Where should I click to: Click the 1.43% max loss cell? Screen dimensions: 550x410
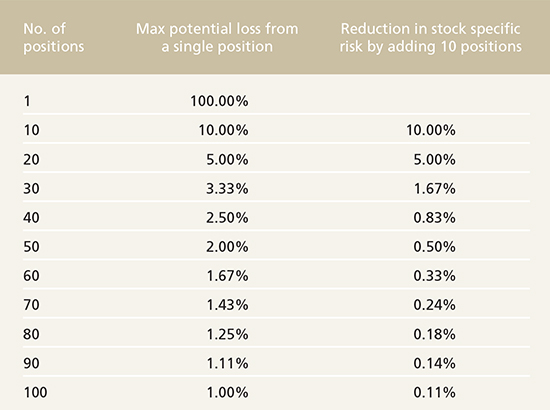tap(227, 305)
